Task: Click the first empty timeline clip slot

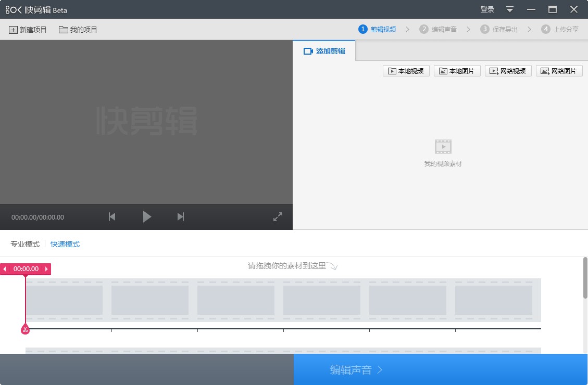Action: (64, 300)
